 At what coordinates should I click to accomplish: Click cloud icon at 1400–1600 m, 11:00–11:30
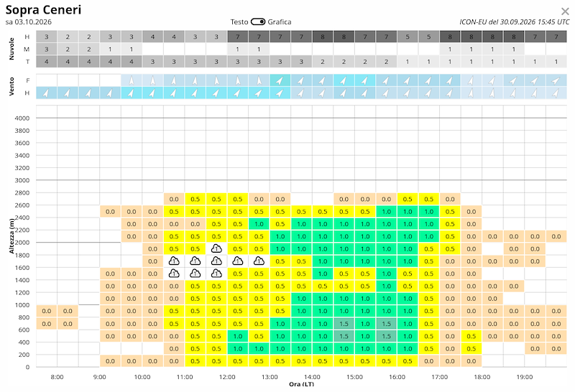pyautogui.click(x=195, y=274)
